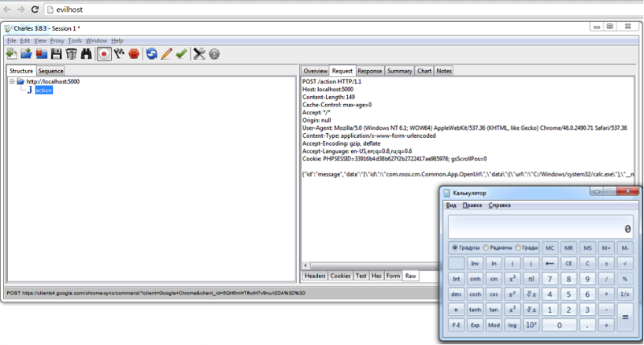The image size is (644, 345).
Task: Click the sinh button in Calculator
Action: (x=475, y=279)
